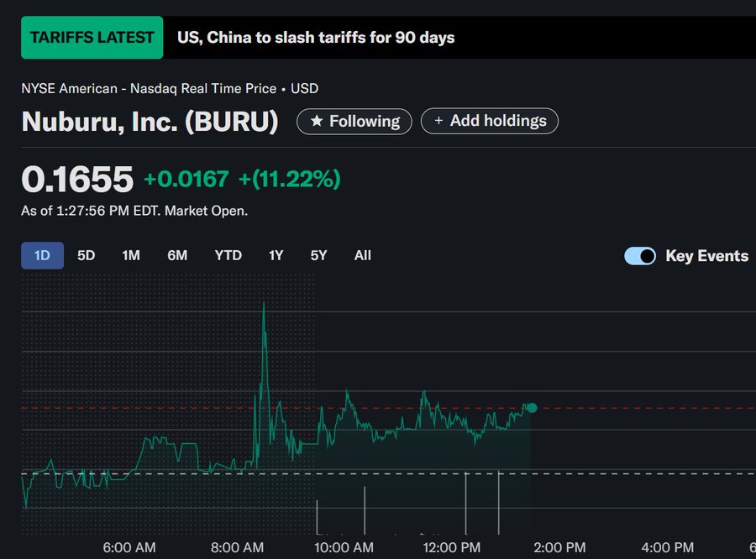Switch chart to the 5Y range
Screen dimensions: 756x559
tap(318, 255)
